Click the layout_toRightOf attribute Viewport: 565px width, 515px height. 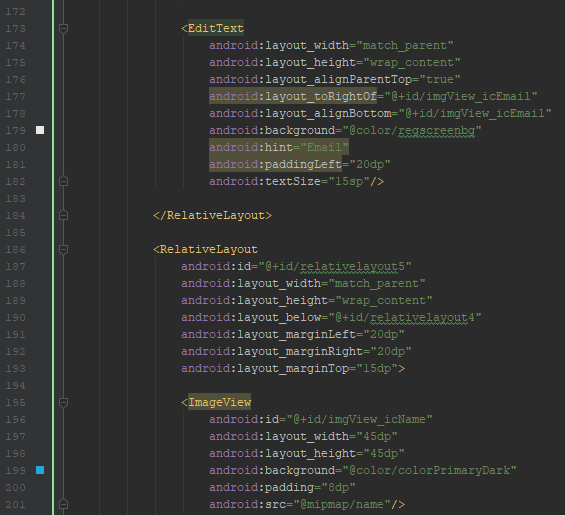(293, 97)
